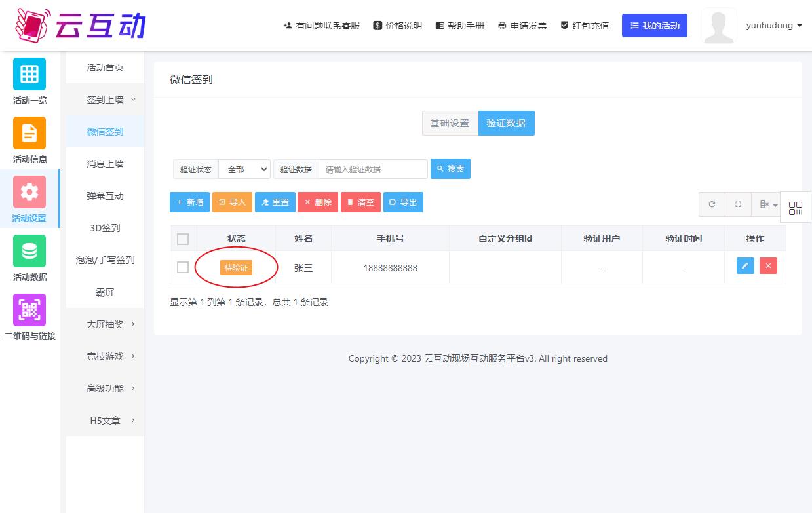Check the checkbox for the 张三 row

(x=183, y=267)
